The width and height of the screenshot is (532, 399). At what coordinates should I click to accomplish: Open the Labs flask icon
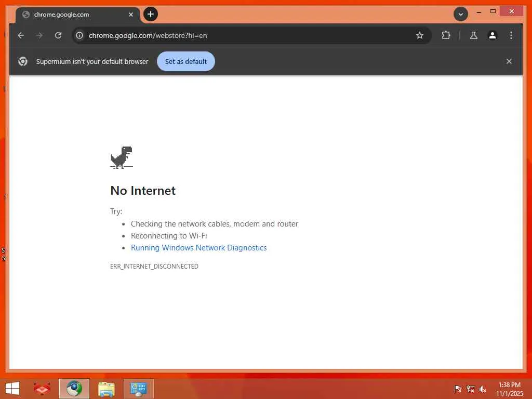coord(474,35)
